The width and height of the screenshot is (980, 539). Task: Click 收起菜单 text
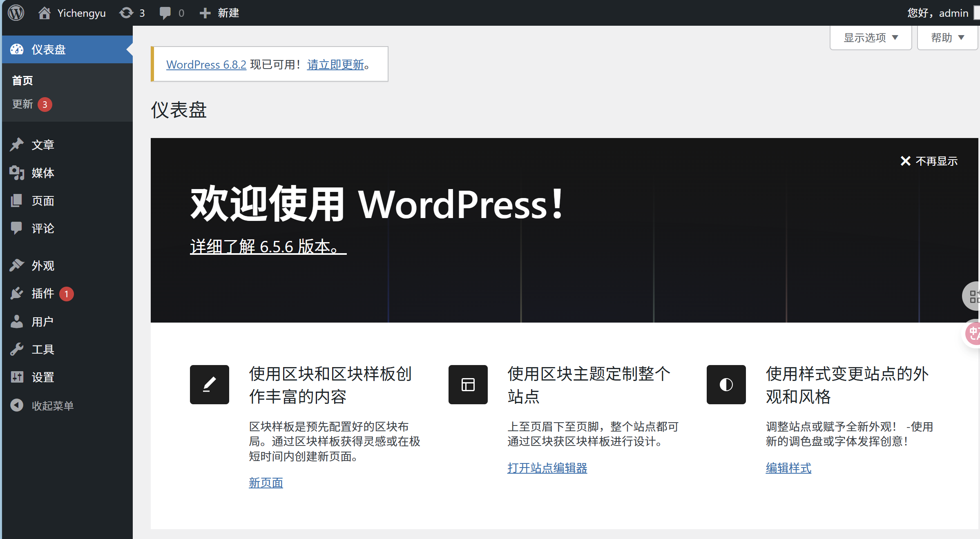(53, 405)
